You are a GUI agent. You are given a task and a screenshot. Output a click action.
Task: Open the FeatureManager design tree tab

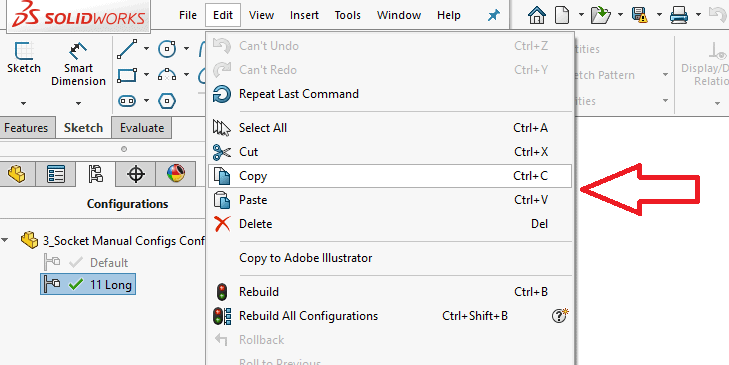tap(17, 174)
